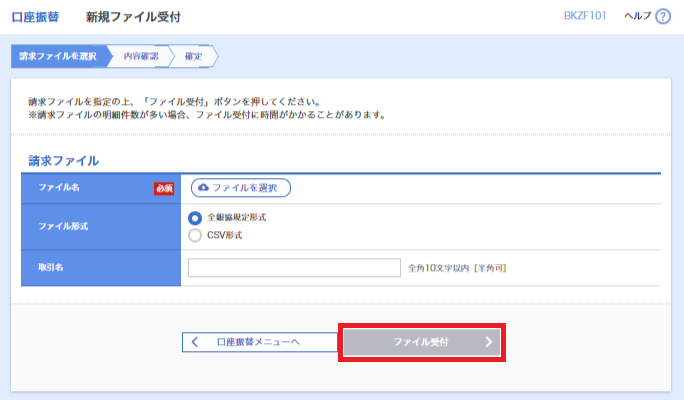The height and width of the screenshot is (400, 684).
Task: Open the ヘルプ link
Action: point(637,16)
